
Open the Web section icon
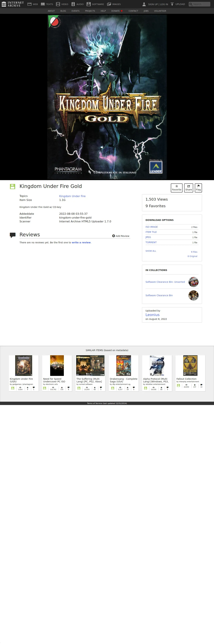(x=29, y=4)
